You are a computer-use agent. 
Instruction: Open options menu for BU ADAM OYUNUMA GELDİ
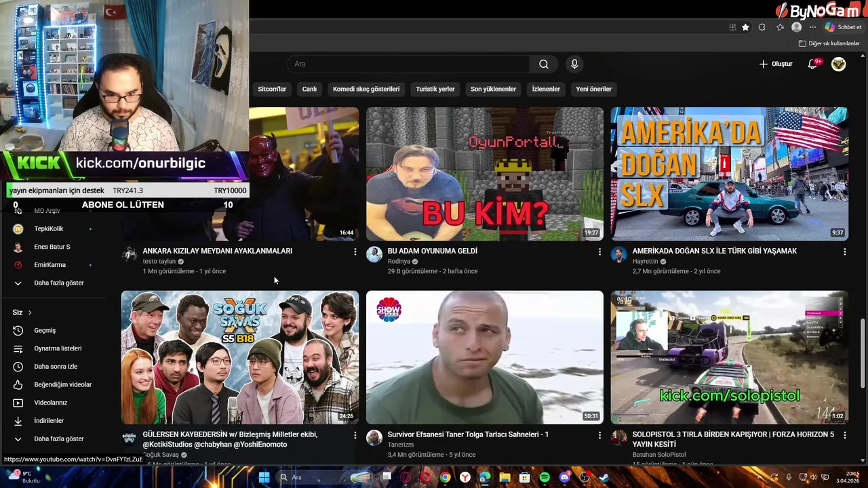point(599,251)
